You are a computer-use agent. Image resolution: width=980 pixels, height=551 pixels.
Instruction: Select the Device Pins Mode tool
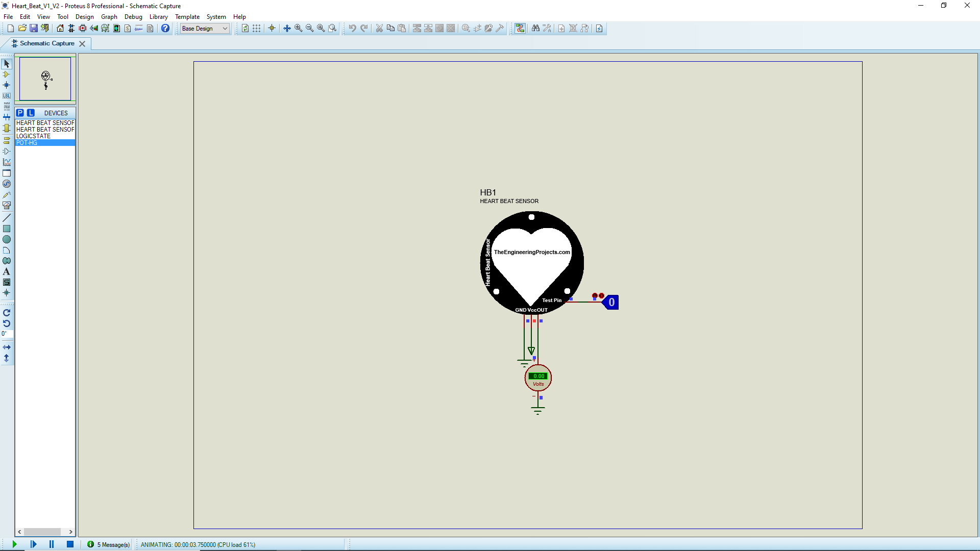coord(7,151)
